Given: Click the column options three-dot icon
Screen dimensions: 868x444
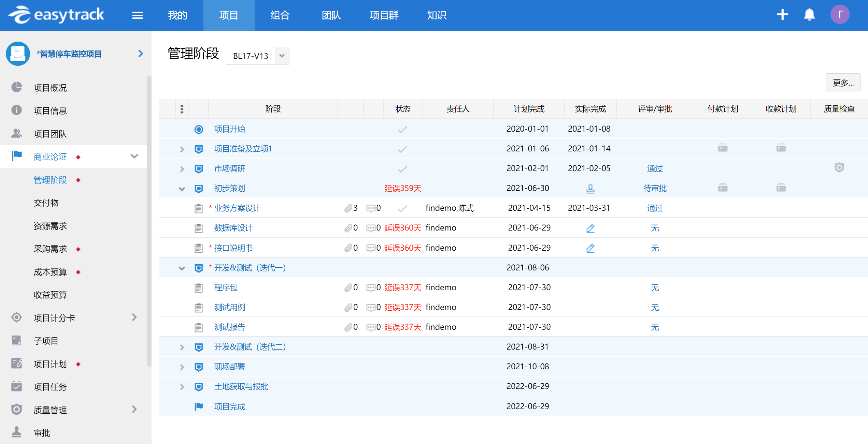Looking at the screenshot, I should pyautogui.click(x=182, y=109).
